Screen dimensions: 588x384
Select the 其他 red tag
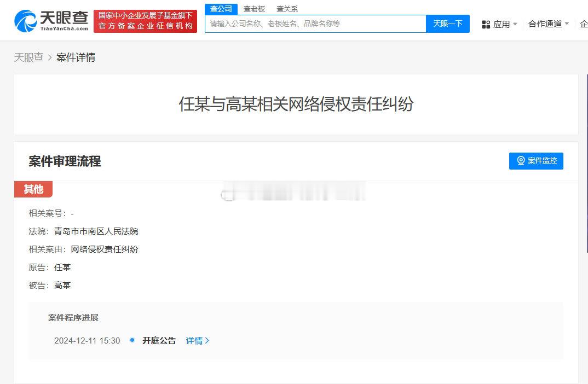pos(33,189)
